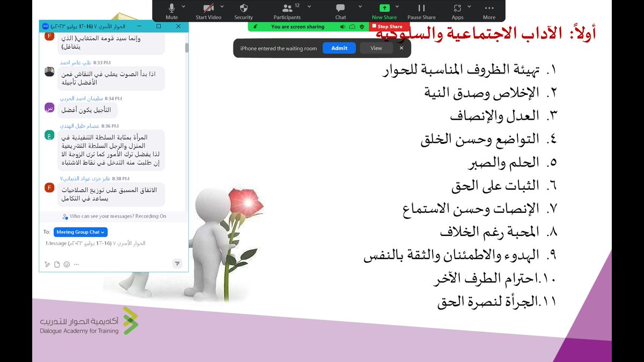Click the cloud recording icon in sharing bar
The image size is (644, 362).
pos(352,26)
